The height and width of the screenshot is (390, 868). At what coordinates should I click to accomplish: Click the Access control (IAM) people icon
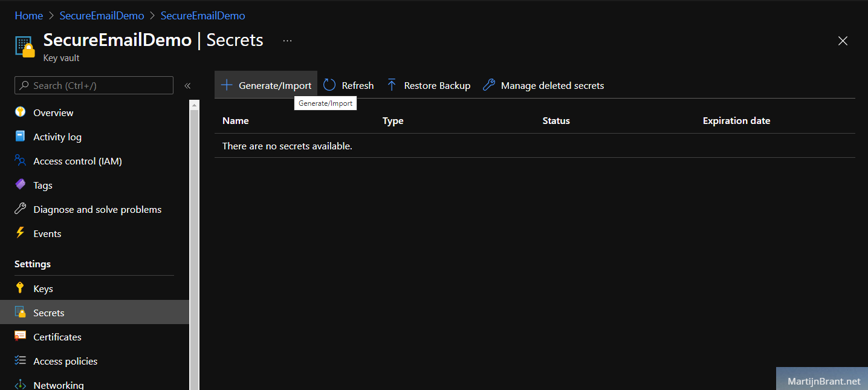[21, 161]
